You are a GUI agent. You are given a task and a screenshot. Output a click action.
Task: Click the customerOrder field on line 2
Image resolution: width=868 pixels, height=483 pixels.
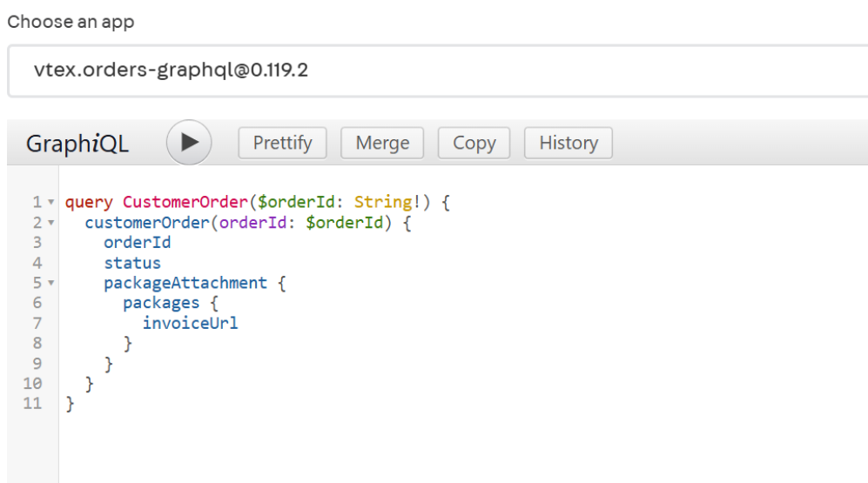(147, 223)
